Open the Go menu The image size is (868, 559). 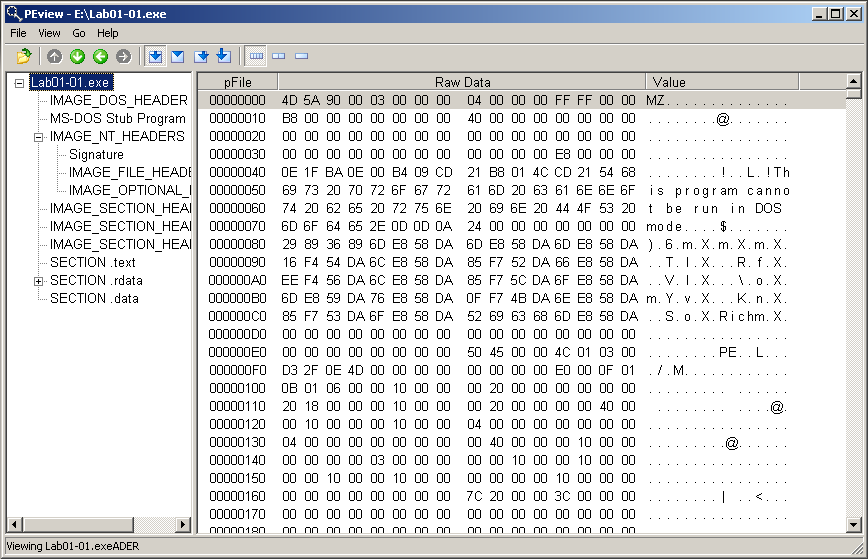pyautogui.click(x=79, y=33)
